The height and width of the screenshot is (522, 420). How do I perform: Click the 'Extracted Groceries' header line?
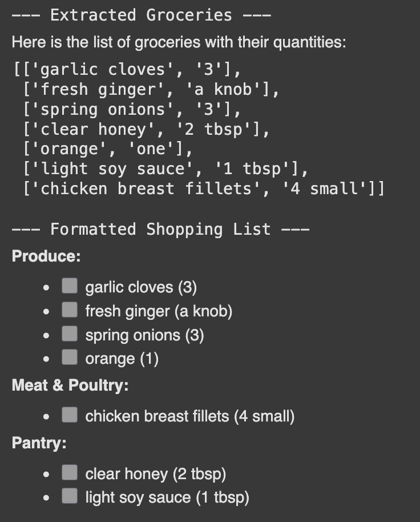click(141, 15)
